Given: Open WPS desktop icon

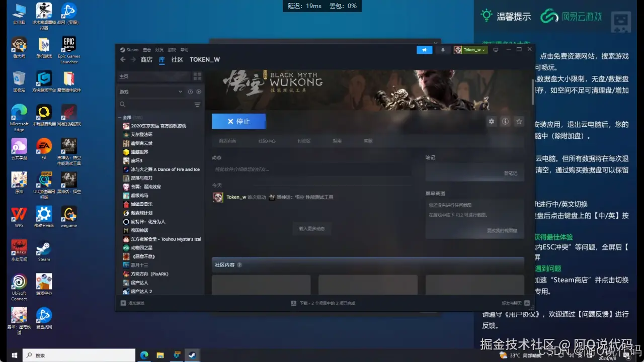Looking at the screenshot, I should 19,217.
